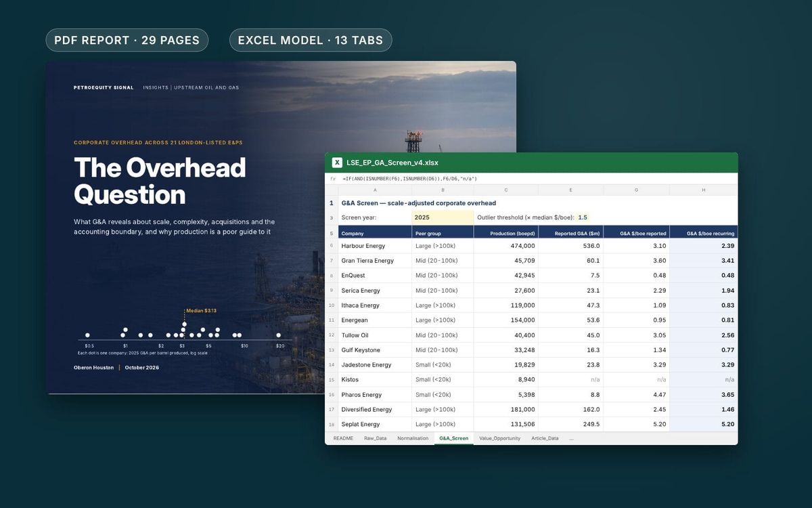Open the Value_Opportunity sheet tab

pos(500,438)
